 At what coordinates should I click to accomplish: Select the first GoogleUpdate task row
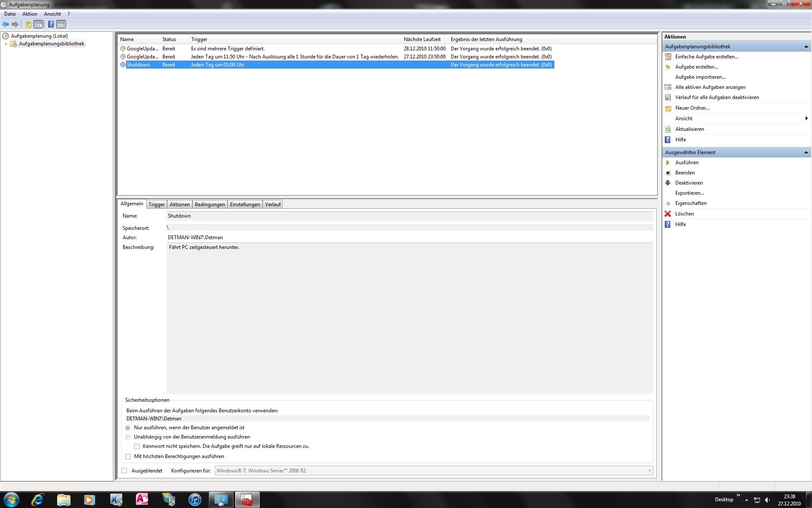(x=143, y=49)
